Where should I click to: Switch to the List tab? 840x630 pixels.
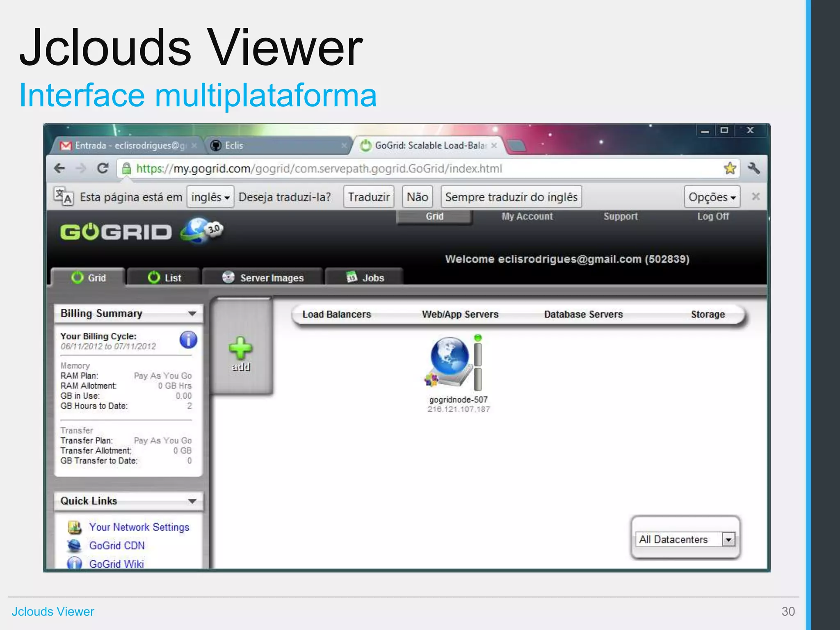(x=164, y=278)
